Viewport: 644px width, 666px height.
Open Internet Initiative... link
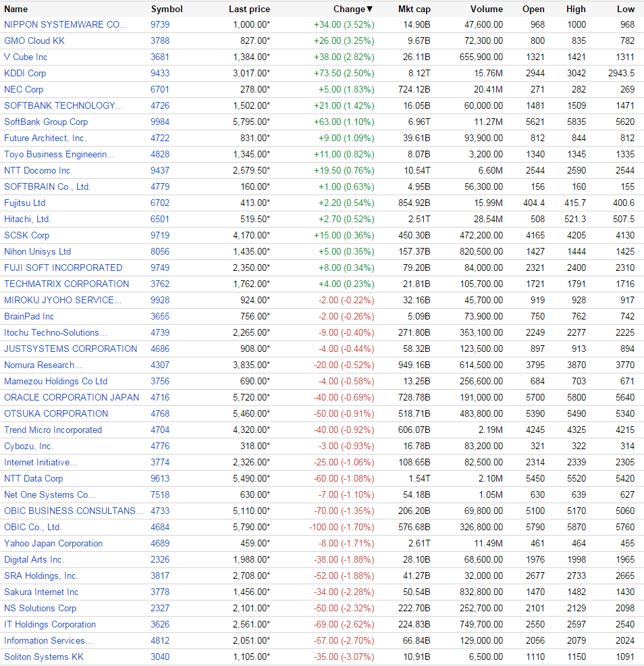coord(41,462)
